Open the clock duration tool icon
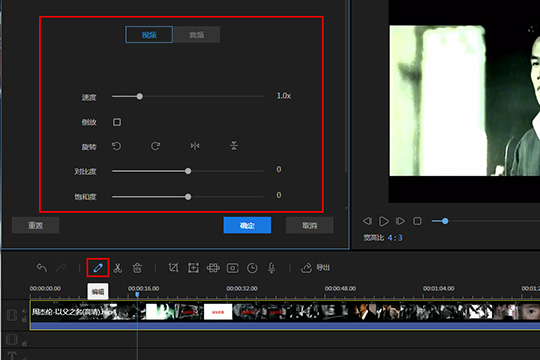 tap(252, 268)
